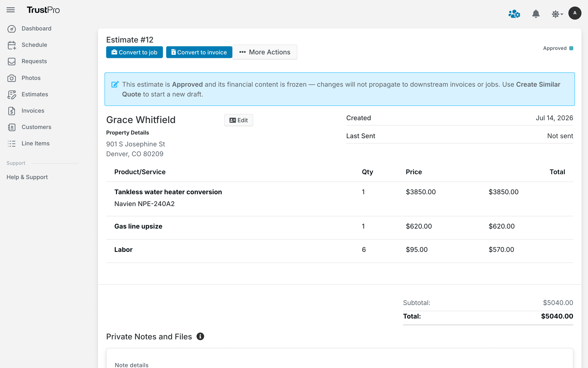Click the edit icon in the frozen notice
This screenshot has width=588, height=368.
pyautogui.click(x=115, y=84)
